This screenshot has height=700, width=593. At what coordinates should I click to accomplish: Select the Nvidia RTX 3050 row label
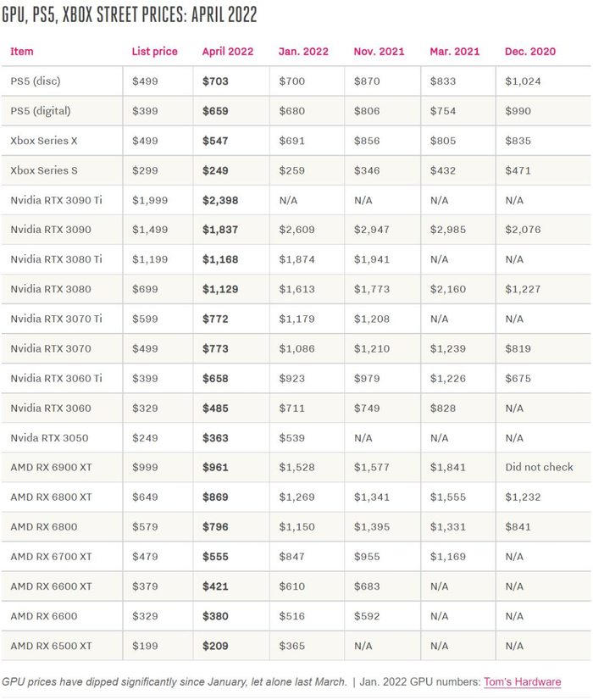[49, 437]
